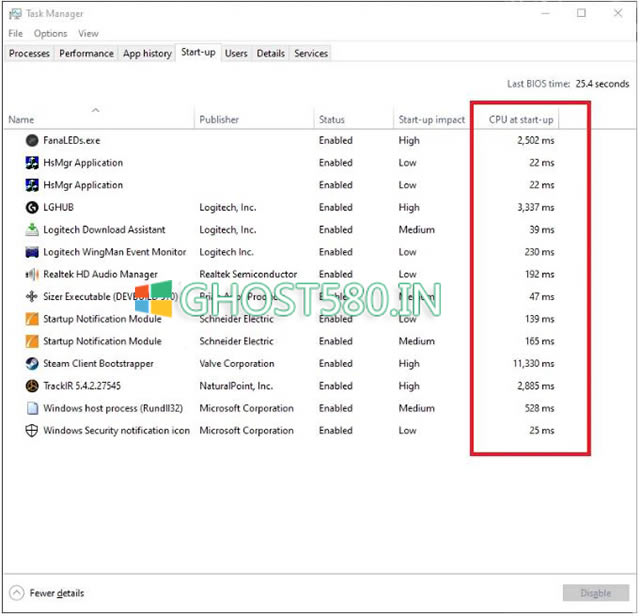Click the Logitech WingMan Event Monitor icon
This screenshot has height=616, width=640.
pos(32,252)
